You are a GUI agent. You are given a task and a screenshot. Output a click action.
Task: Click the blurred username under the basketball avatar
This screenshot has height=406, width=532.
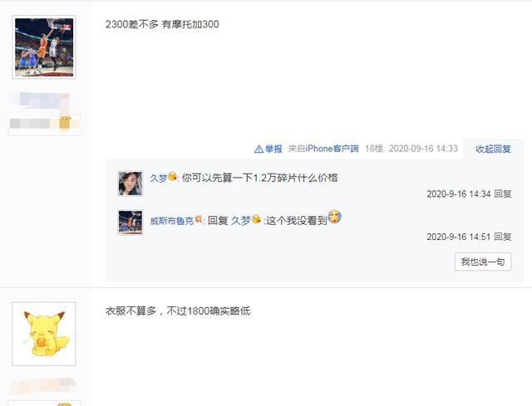pos(41,100)
